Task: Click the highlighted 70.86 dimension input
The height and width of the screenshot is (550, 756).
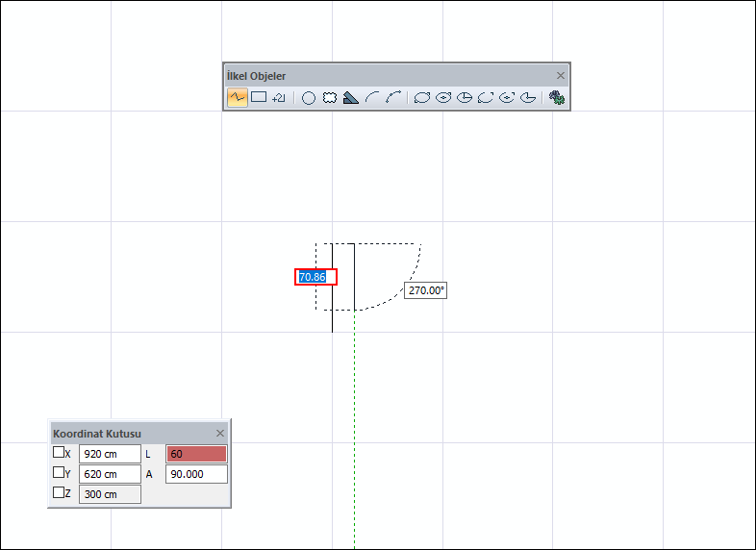Action: [315, 277]
